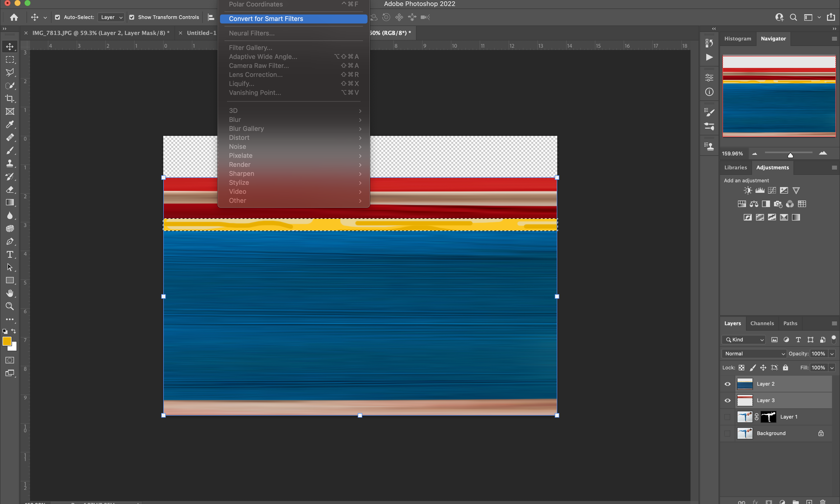Click the Neural Filters menu item
Image resolution: width=840 pixels, height=504 pixels.
pos(251,33)
